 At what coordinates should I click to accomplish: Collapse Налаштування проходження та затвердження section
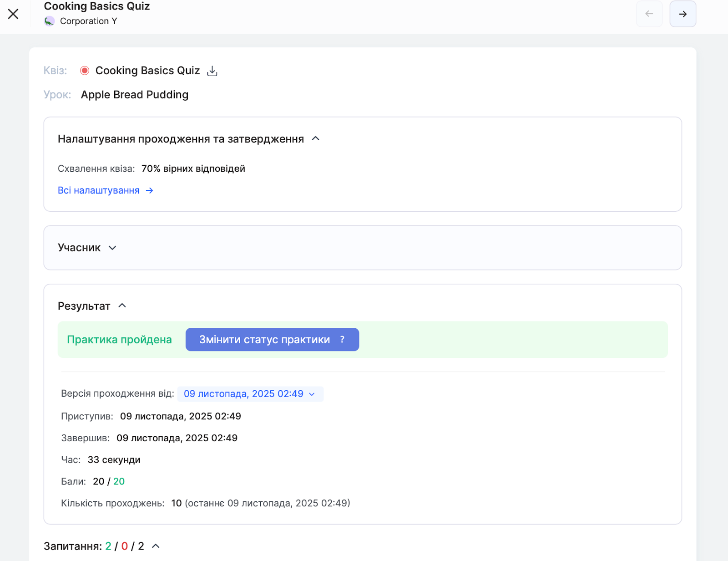click(x=316, y=139)
